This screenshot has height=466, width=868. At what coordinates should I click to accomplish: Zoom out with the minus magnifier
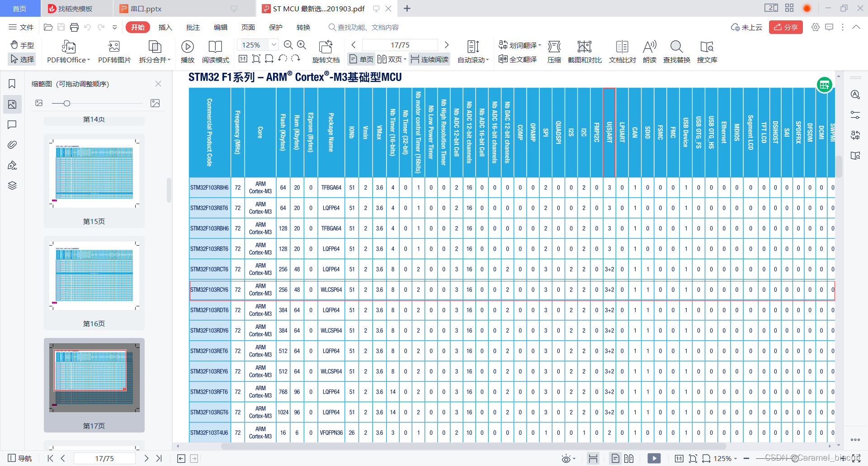(x=288, y=45)
